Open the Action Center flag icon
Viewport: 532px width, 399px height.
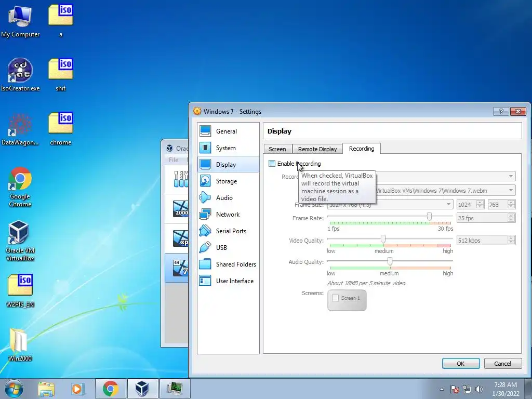pyautogui.click(x=455, y=389)
